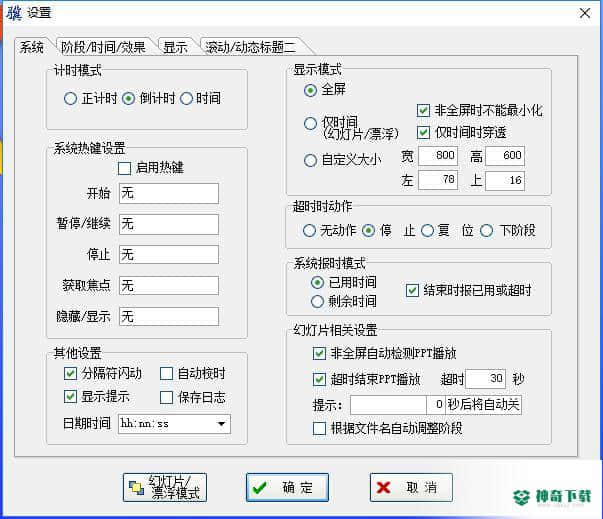
Task: Click the 幻灯片/漂浮模式 button
Action: pos(165,487)
